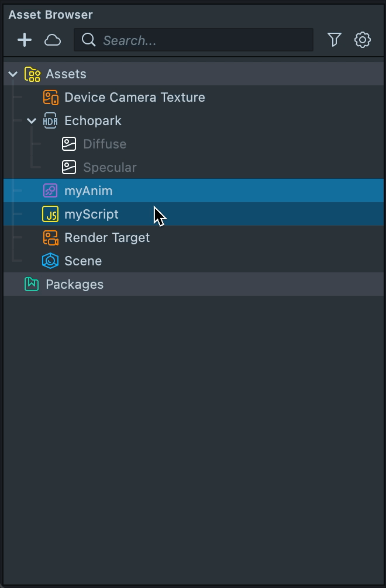The image size is (386, 588).
Task: Click the Echopark HDR icon
Action: point(51,120)
